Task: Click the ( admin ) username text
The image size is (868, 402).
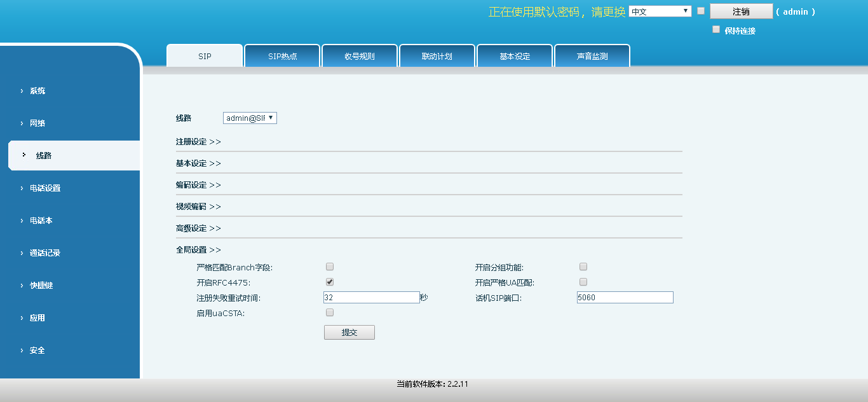Action: point(796,11)
